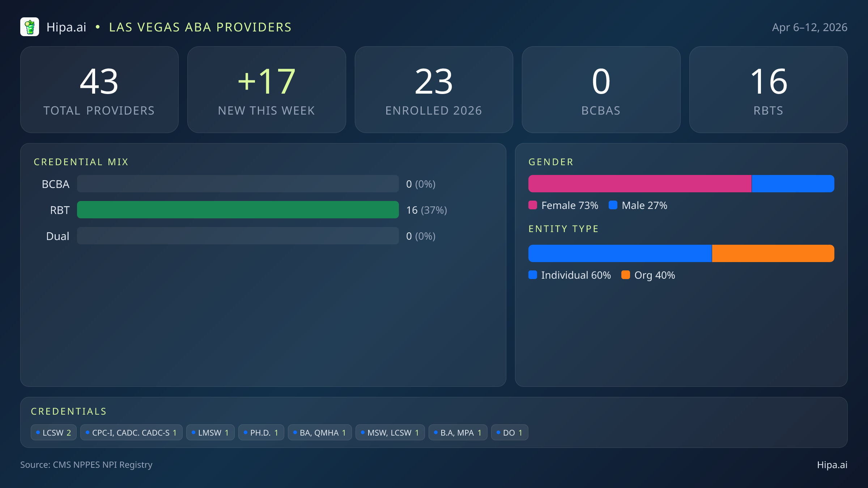The image size is (868, 488).
Task: Select the B.A, MPA credential chip
Action: click(x=458, y=433)
